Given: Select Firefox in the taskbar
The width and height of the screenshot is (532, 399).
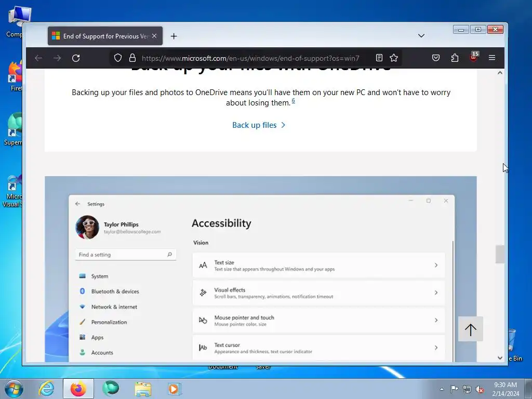Looking at the screenshot, I should [78, 389].
